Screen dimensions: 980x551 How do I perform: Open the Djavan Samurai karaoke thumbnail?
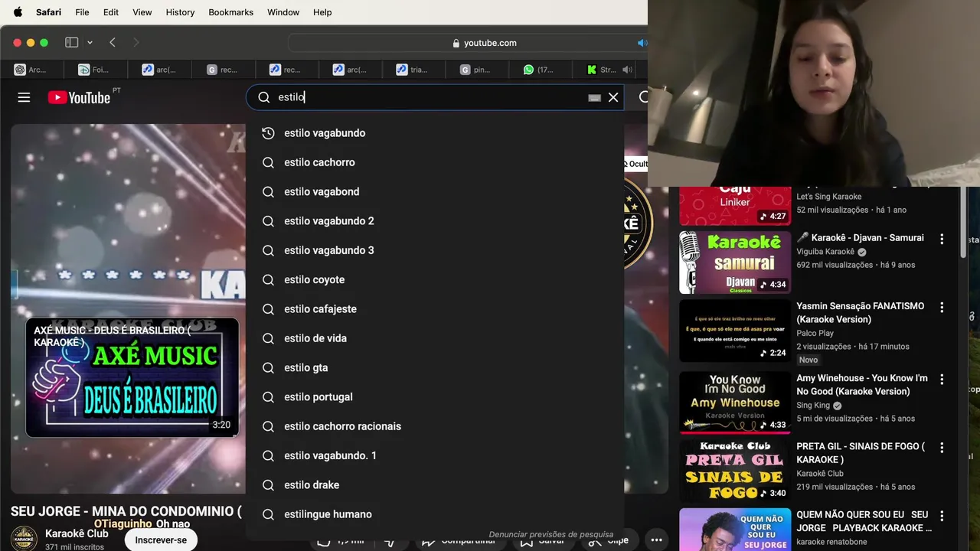coord(735,262)
